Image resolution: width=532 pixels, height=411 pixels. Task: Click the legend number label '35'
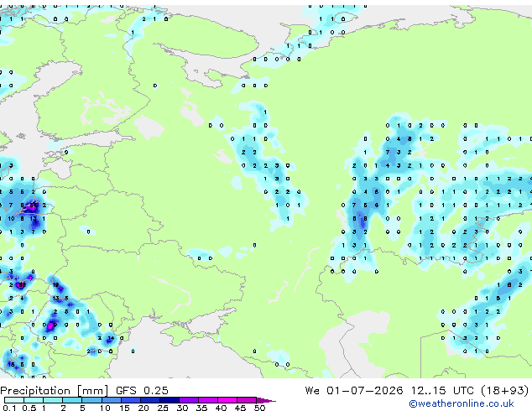click(x=201, y=408)
